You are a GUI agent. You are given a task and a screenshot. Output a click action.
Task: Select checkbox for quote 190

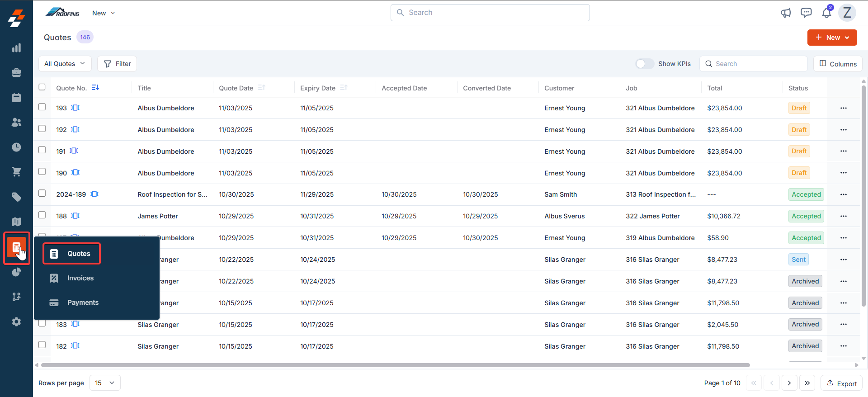[42, 171]
